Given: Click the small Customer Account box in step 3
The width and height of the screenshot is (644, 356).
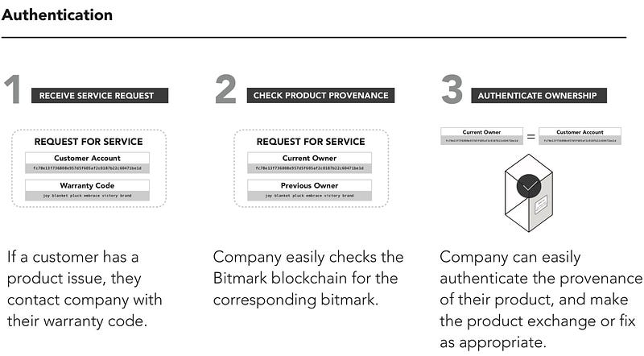Looking at the screenshot, I should (580, 136).
